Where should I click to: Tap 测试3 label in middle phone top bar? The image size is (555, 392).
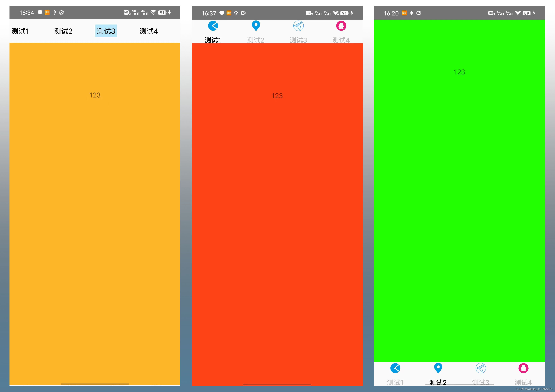coord(299,40)
